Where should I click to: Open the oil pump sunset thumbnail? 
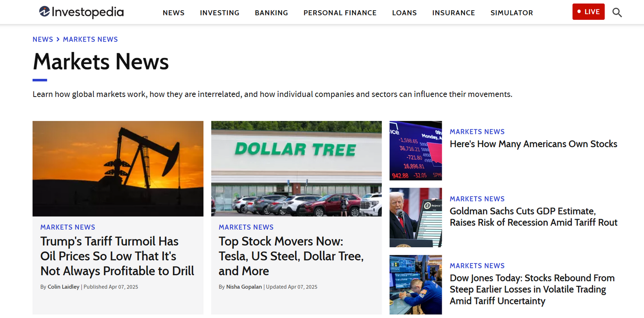point(118,168)
